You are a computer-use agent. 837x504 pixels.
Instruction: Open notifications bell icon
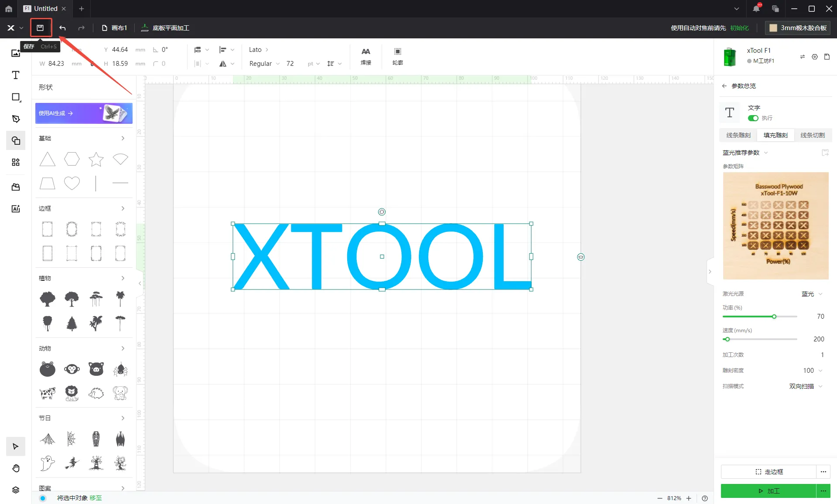pos(756,9)
